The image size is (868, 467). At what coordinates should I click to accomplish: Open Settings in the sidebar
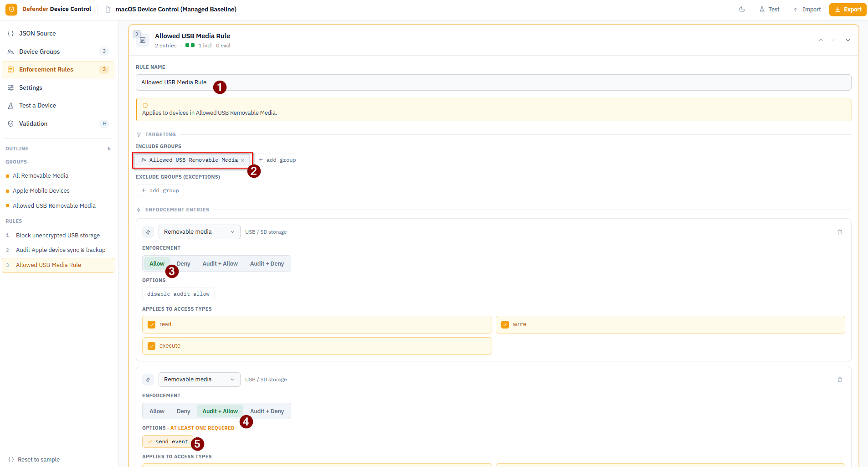(58, 87)
